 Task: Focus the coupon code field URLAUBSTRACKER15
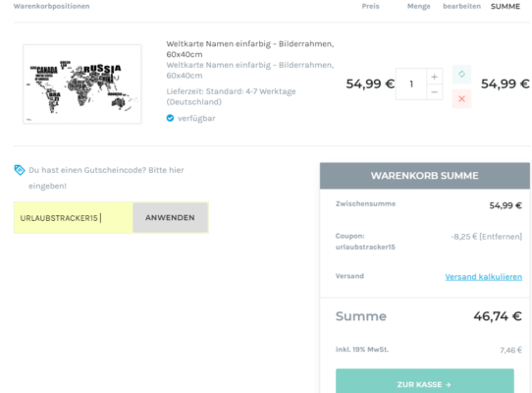pyautogui.click(x=74, y=218)
